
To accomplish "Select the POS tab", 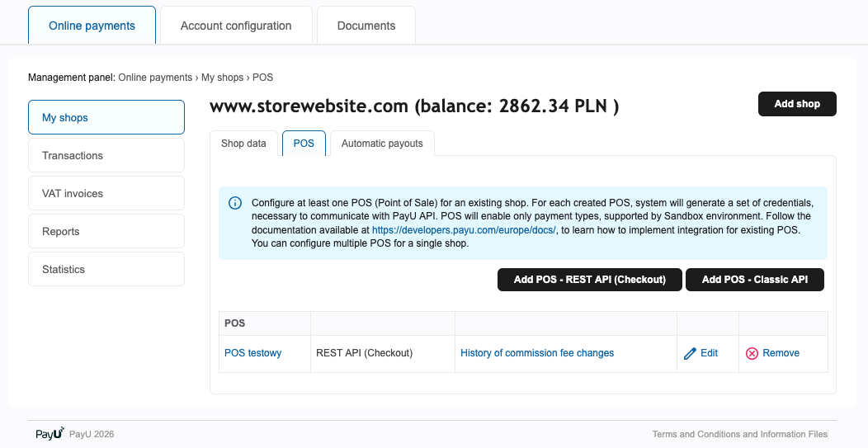I will pos(304,144).
